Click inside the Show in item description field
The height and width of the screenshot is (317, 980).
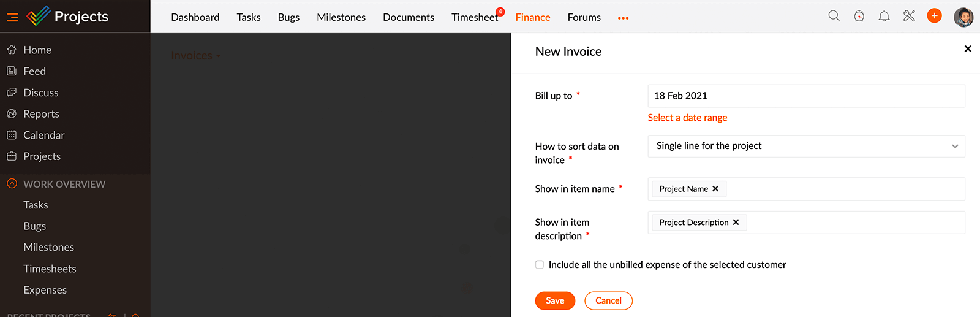(x=806, y=223)
